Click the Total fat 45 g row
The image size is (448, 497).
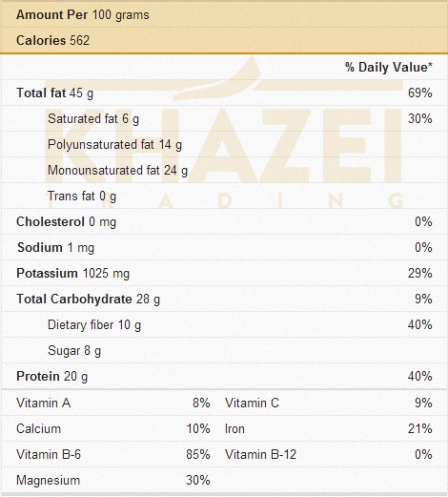[x=224, y=93]
